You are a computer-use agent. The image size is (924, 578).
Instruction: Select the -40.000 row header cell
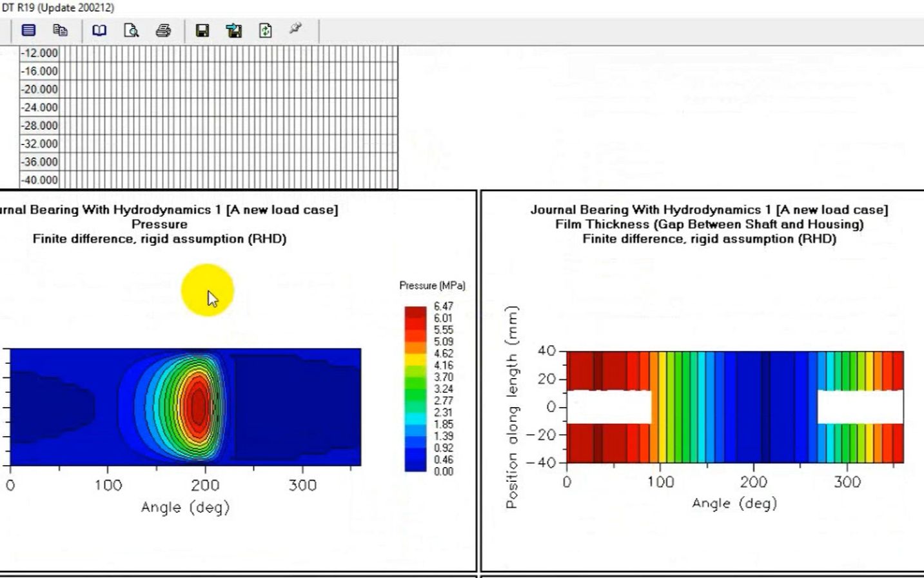[x=39, y=179]
